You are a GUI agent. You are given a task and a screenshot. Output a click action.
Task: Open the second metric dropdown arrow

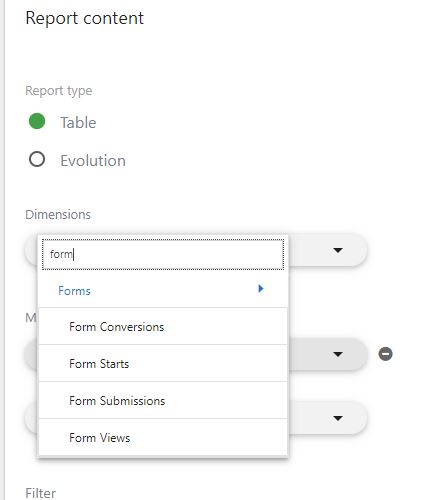(x=338, y=418)
